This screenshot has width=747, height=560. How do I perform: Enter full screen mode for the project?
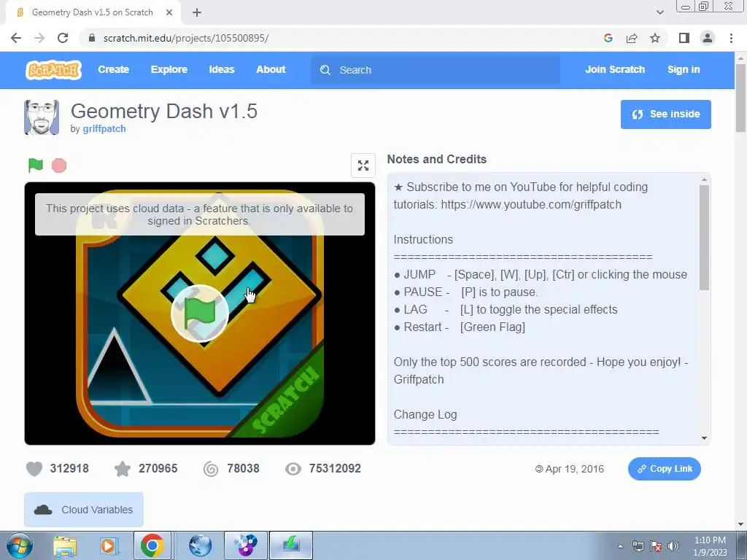click(x=363, y=166)
